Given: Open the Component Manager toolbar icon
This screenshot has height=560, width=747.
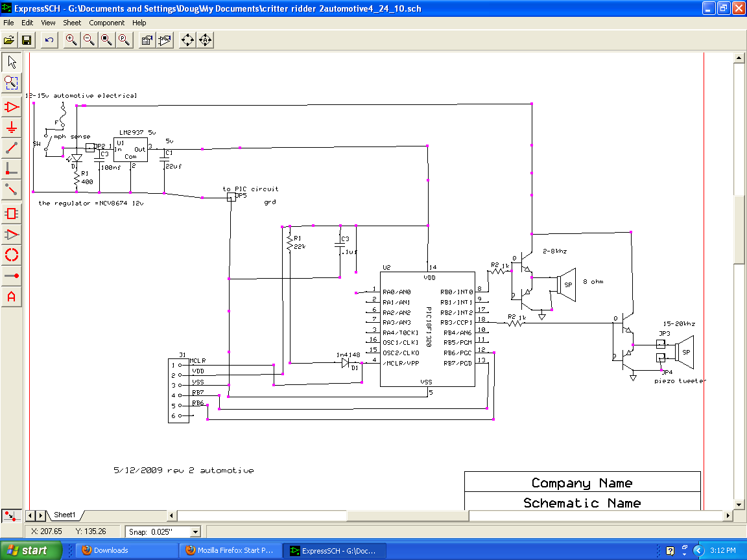Looking at the screenshot, I should pyautogui.click(x=147, y=40).
